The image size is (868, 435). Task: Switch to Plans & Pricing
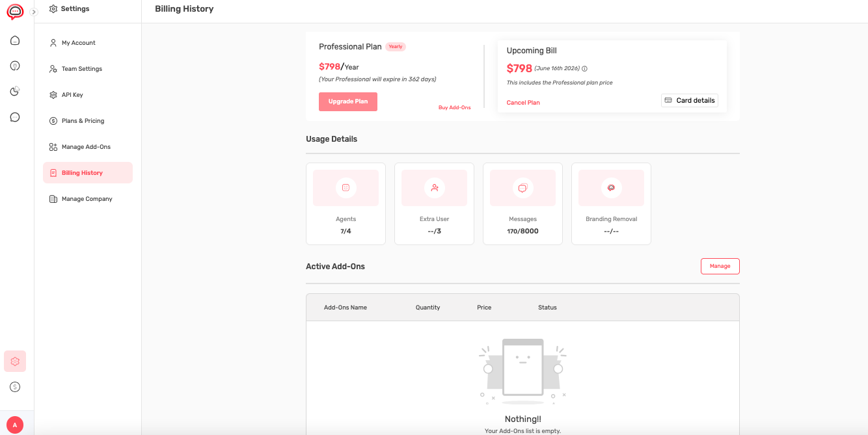pos(81,120)
